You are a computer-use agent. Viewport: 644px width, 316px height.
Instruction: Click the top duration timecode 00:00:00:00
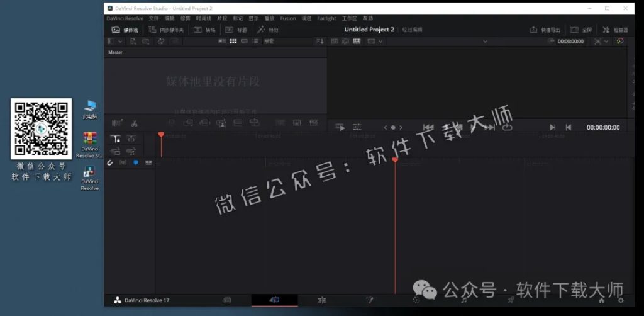pos(570,42)
